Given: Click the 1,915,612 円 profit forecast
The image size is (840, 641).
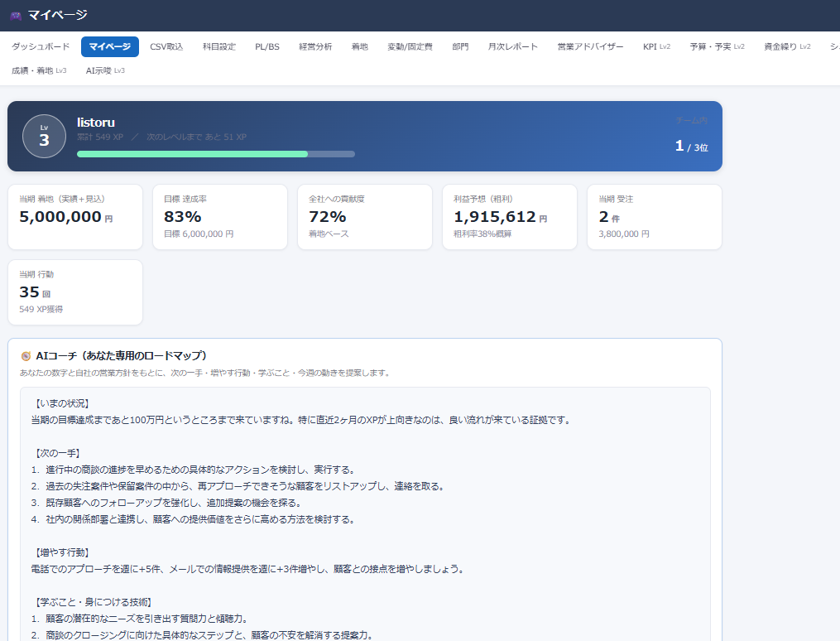Looking at the screenshot, I should pyautogui.click(x=501, y=216).
